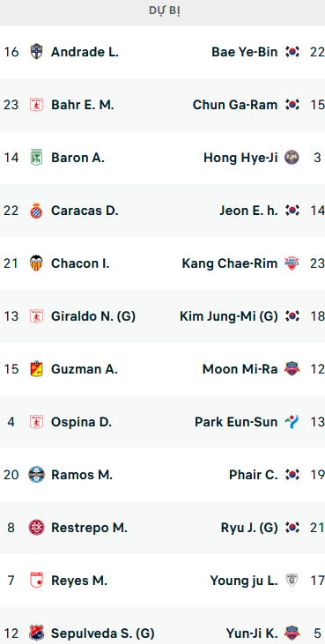Click the club badge next to Kang Chae-Rim
This screenshot has height=644, width=325.
point(292,263)
